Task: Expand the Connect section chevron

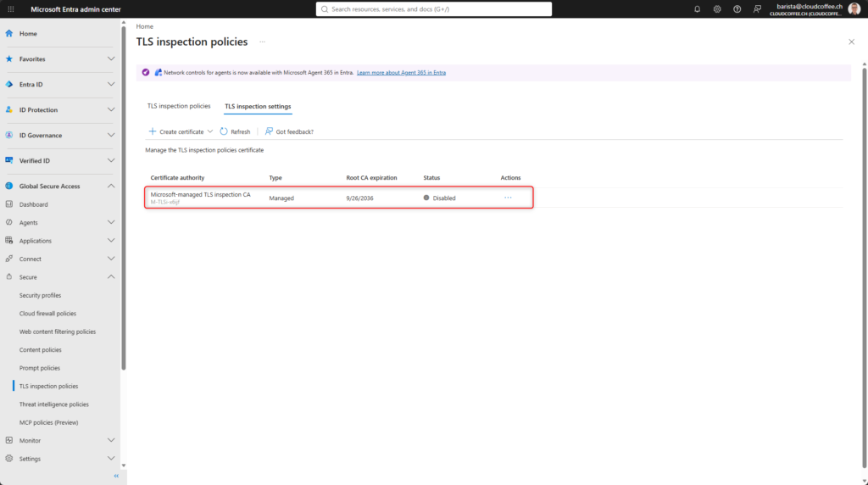Action: point(111,259)
